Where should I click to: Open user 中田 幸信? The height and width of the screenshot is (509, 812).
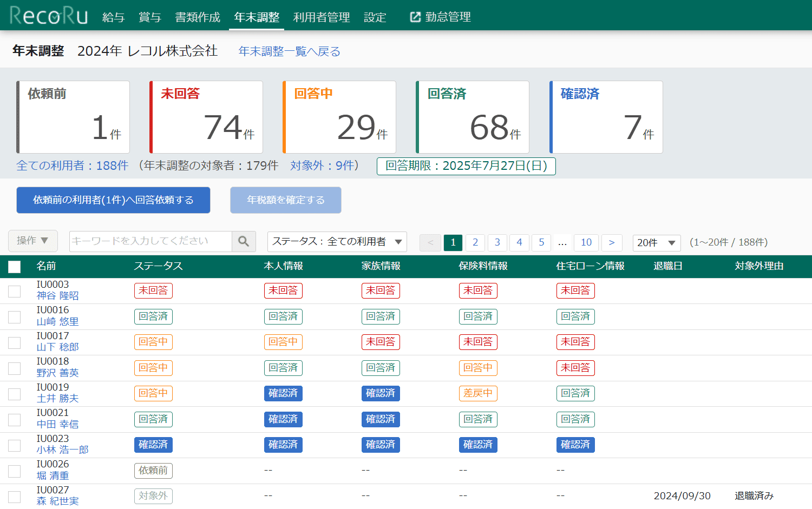[x=58, y=425]
